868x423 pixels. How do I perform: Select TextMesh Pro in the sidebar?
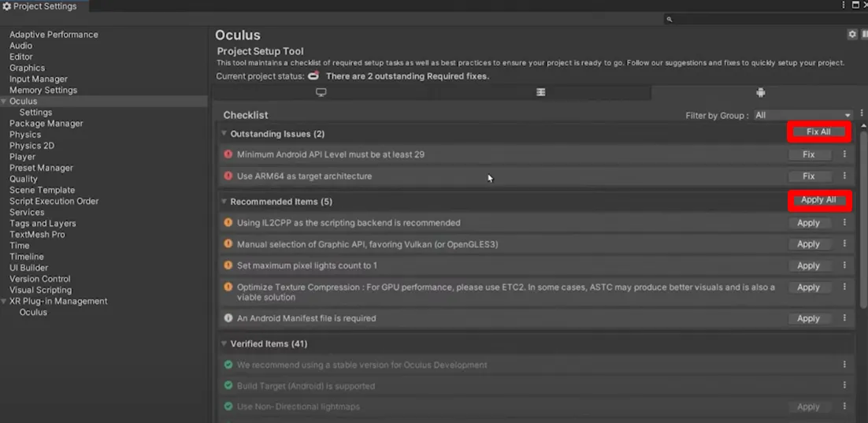[x=37, y=234]
